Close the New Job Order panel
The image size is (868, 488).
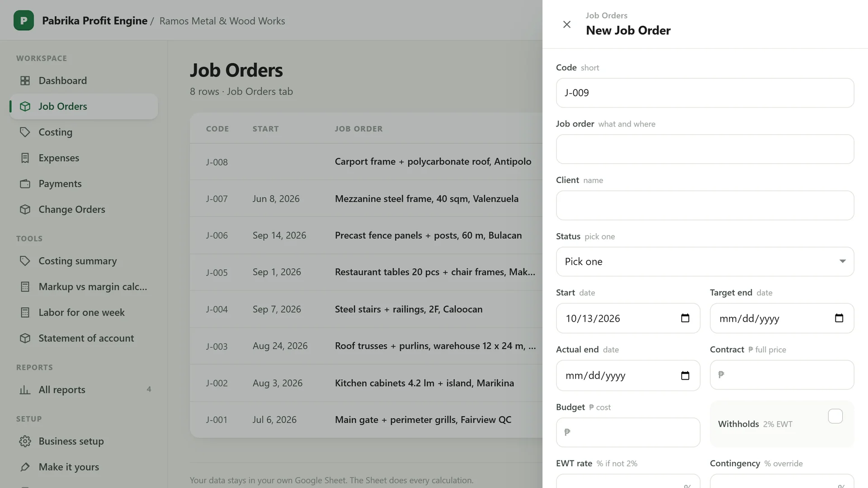click(x=566, y=24)
